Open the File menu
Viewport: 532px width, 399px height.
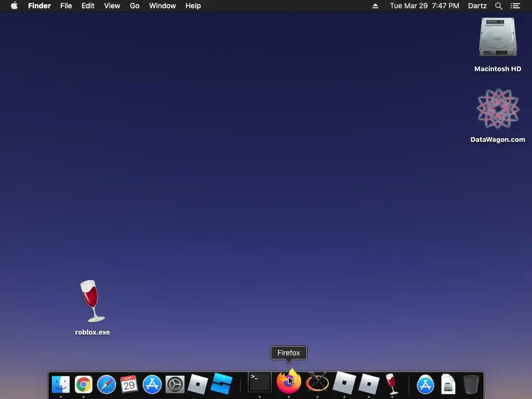tap(66, 6)
